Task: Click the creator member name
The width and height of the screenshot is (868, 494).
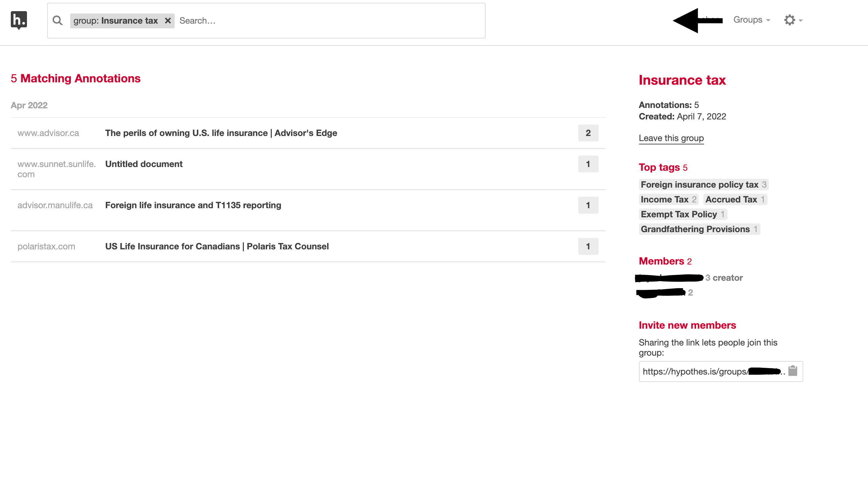Action: point(669,278)
